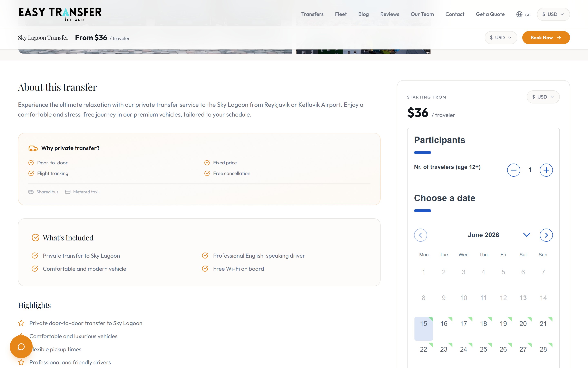588x368 pixels.
Task: Open the USD currency dropdown beside Book Now
Action: pos(501,37)
